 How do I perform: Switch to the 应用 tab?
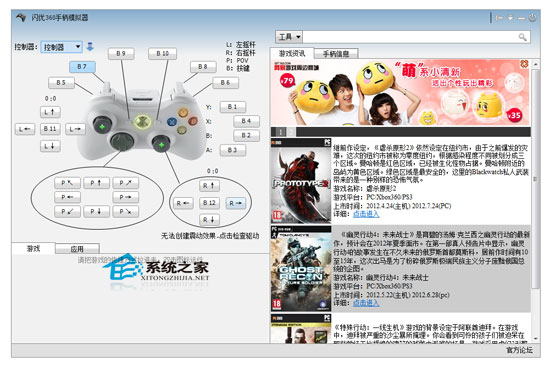click(x=77, y=249)
